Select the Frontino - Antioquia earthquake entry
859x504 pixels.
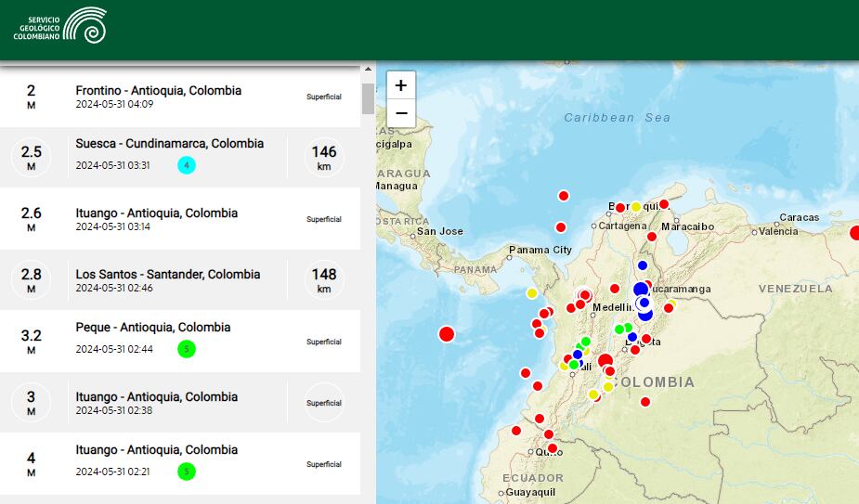pos(180,97)
